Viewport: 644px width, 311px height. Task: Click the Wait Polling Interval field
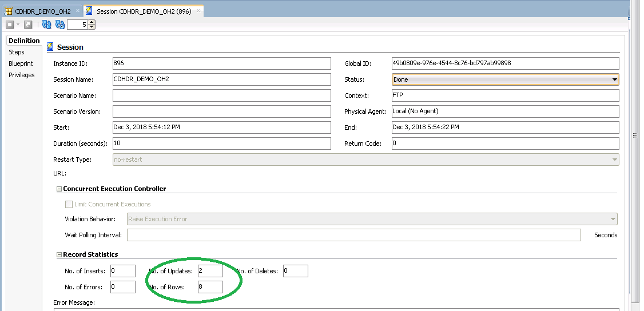[353, 235]
